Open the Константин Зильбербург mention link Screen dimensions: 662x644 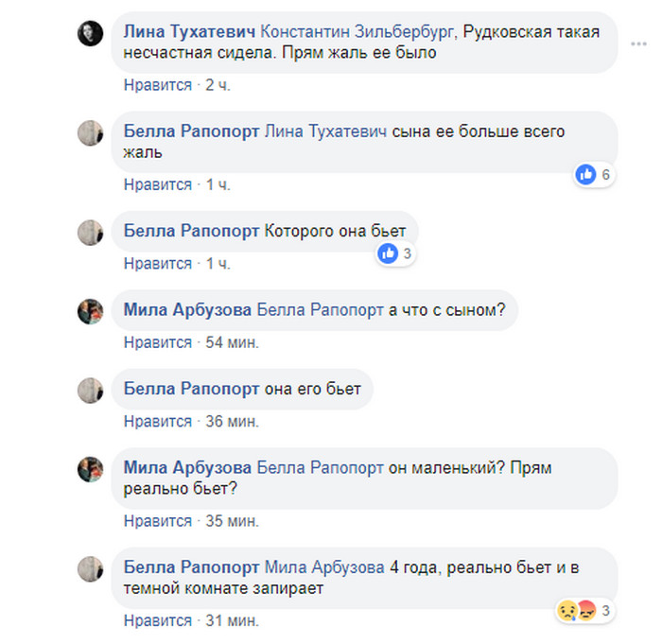[x=357, y=31]
